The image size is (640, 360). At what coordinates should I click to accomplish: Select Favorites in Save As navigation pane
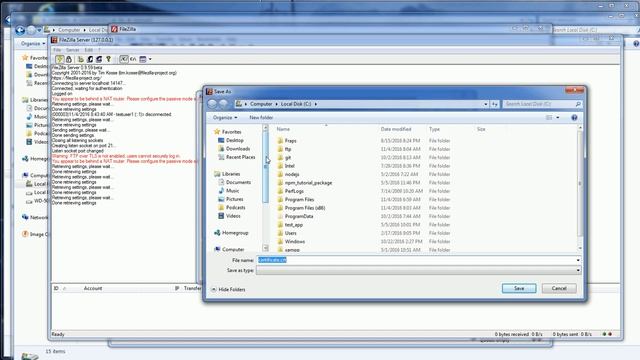231,132
